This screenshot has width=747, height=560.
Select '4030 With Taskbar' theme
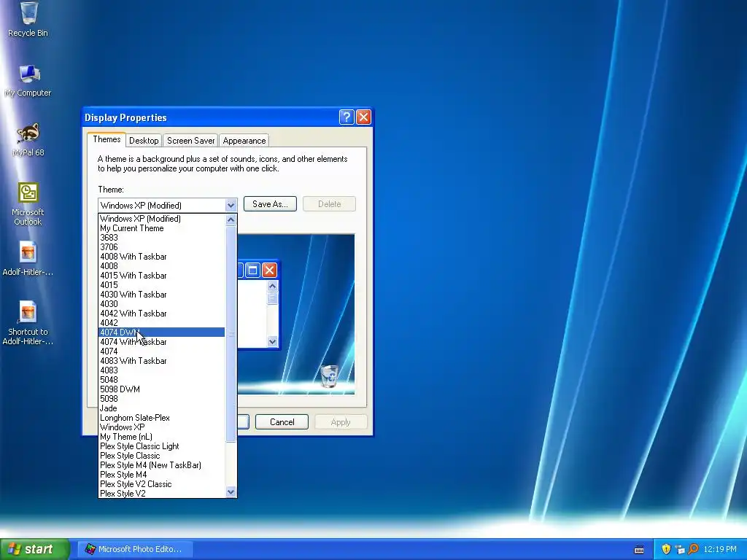(161, 295)
